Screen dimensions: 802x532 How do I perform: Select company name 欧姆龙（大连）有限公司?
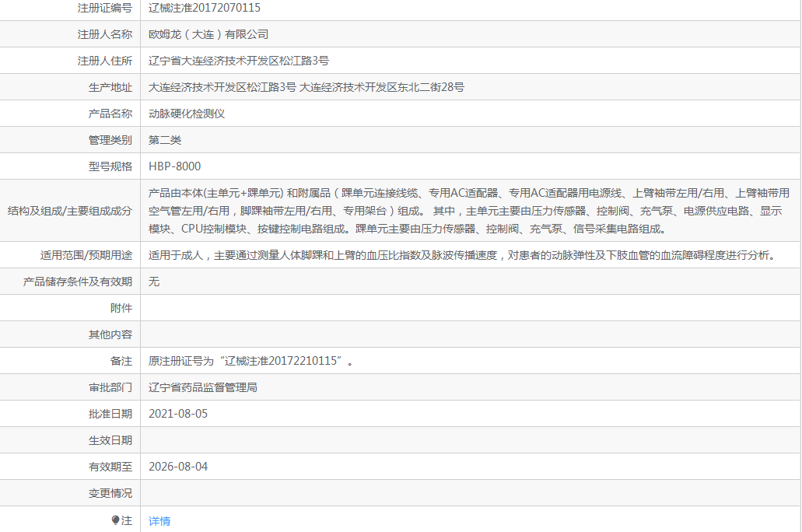tap(208, 33)
